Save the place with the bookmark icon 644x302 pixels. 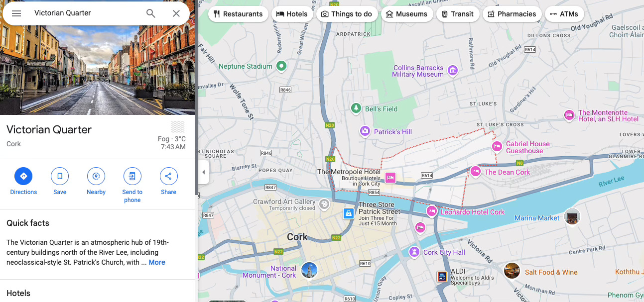point(60,176)
